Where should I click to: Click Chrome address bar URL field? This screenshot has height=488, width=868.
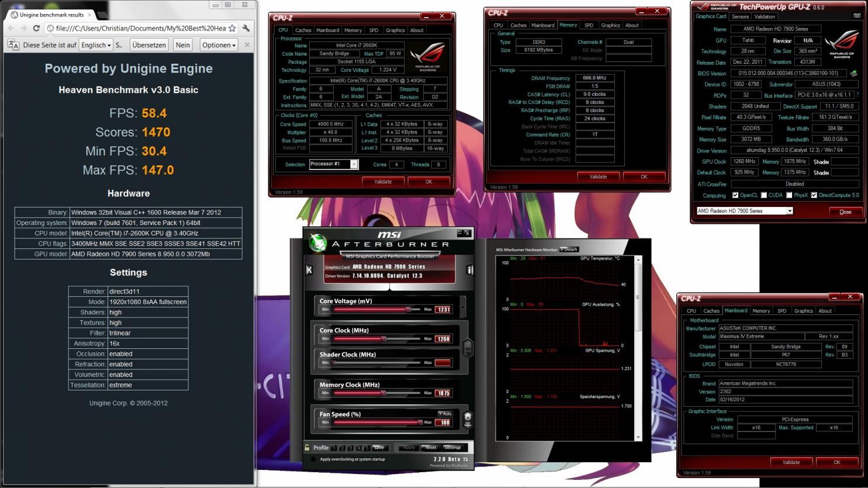(140, 28)
